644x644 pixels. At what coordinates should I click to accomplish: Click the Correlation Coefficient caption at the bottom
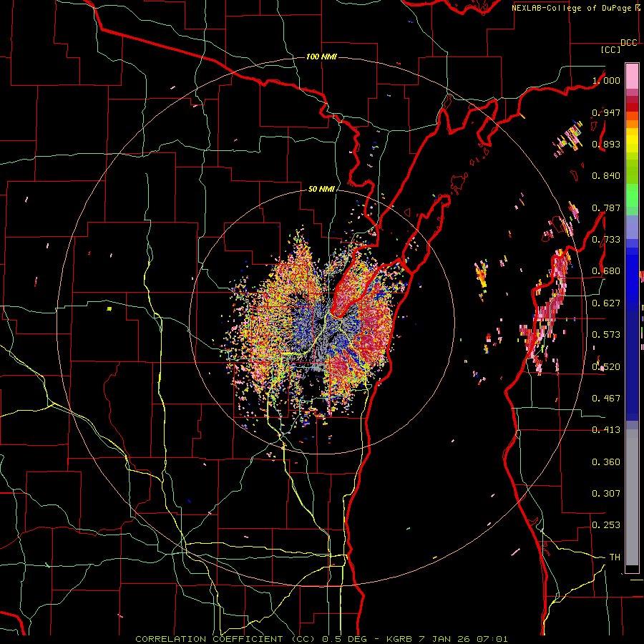click(321, 639)
